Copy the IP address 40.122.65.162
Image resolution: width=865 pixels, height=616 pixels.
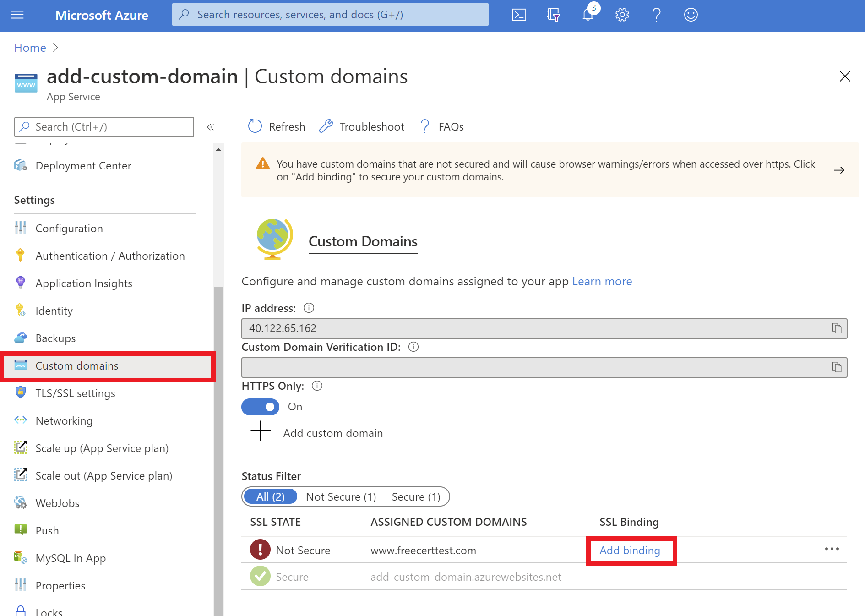837,328
